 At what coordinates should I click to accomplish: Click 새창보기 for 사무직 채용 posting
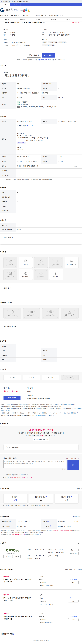pyautogui.click(x=73, y=582)
